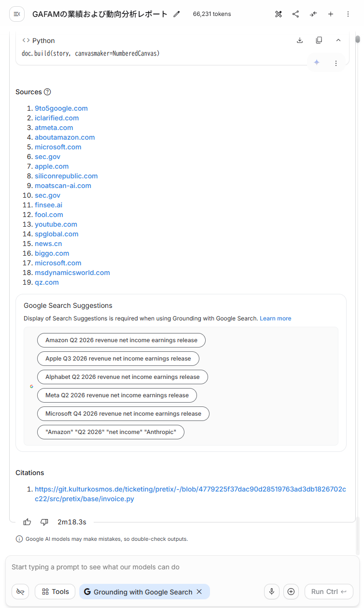Give the response a thumbs down
The height and width of the screenshot is (608, 364).
click(44, 522)
